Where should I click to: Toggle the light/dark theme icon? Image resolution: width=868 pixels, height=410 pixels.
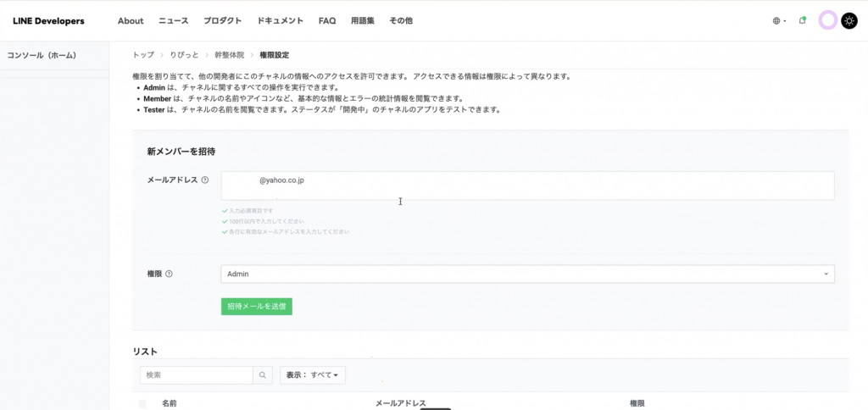point(849,20)
